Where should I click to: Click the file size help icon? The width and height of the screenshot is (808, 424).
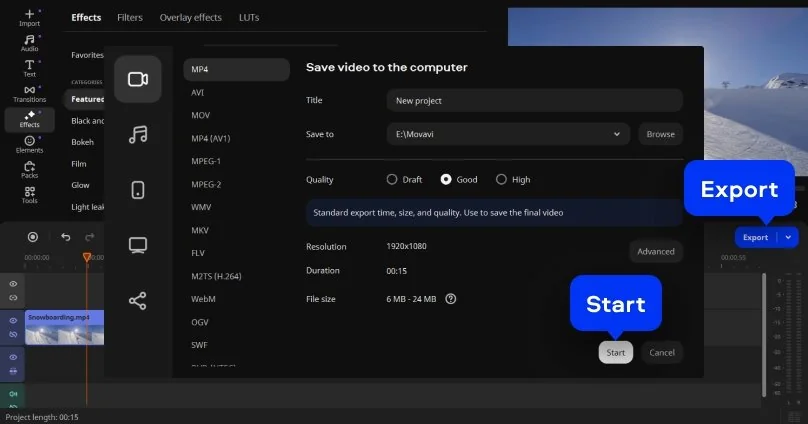pyautogui.click(x=451, y=298)
